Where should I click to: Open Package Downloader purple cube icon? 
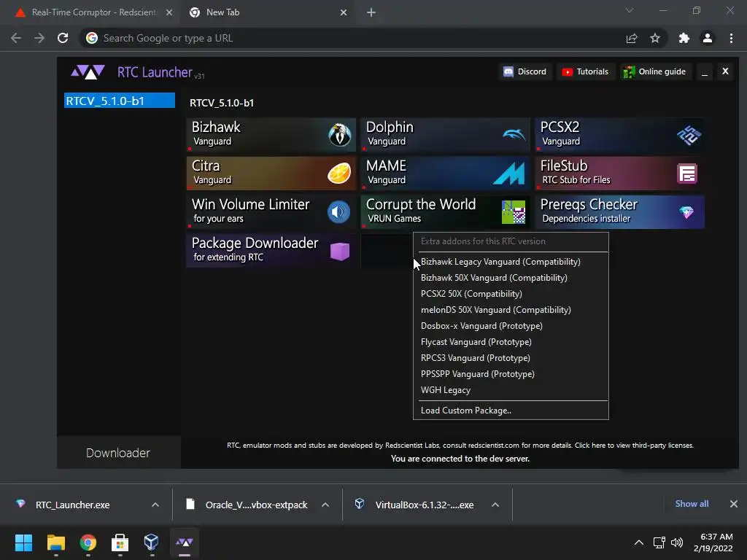click(x=340, y=251)
